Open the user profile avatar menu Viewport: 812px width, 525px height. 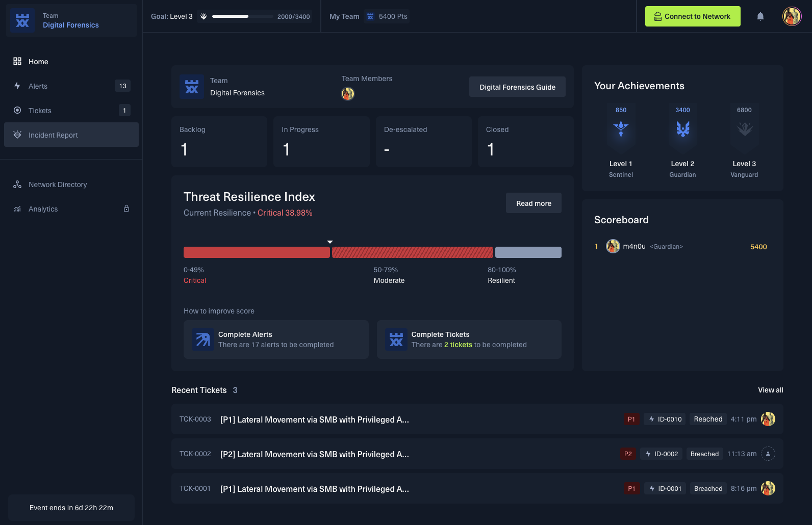(x=792, y=16)
